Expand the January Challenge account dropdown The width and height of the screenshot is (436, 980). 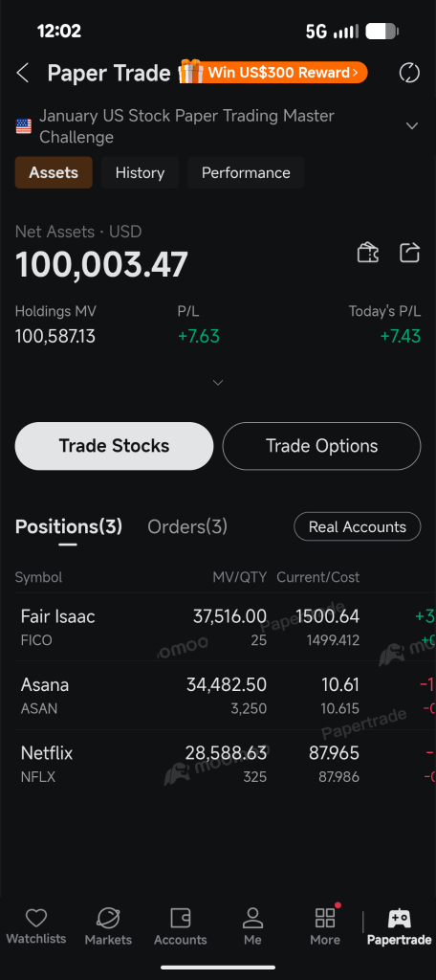click(x=412, y=125)
